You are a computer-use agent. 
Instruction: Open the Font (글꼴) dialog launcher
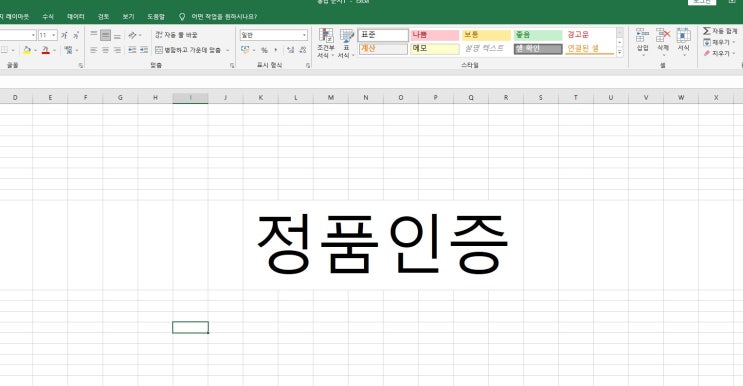point(81,65)
